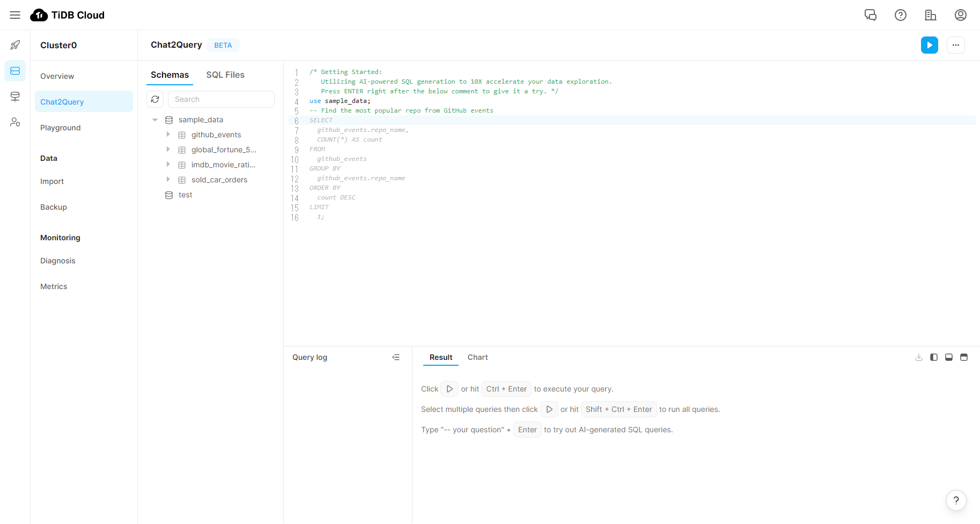The width and height of the screenshot is (980, 524).
Task: Switch to the SQL Files tab
Action: tap(225, 75)
